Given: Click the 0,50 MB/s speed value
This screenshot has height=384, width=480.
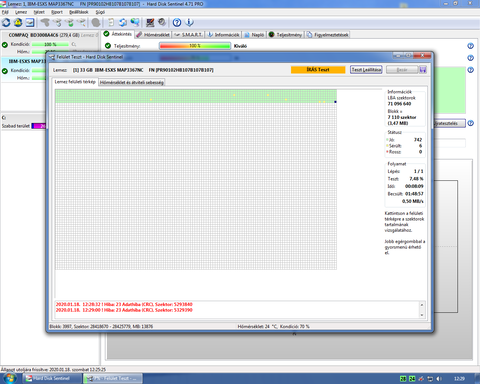Looking at the screenshot, I should [413, 201].
